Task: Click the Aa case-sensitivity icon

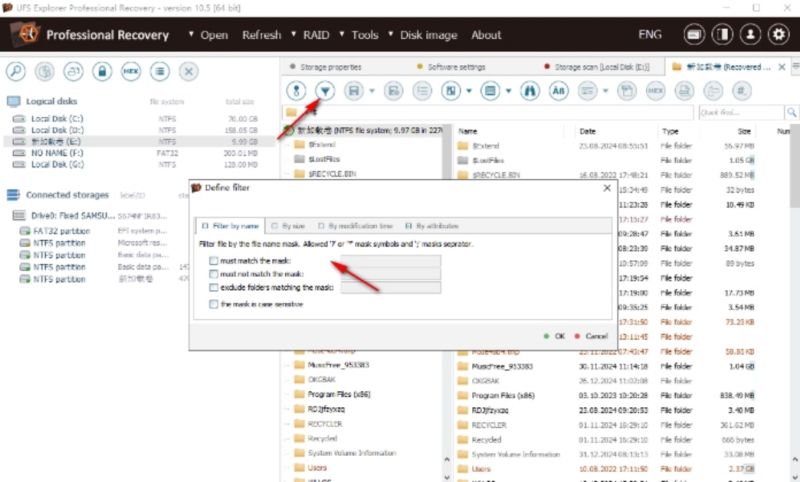Action: pos(559,91)
